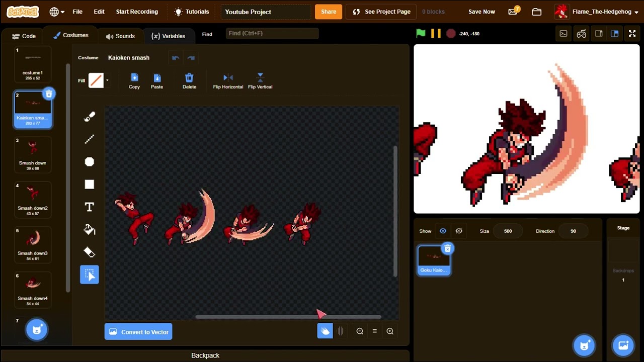Select the Rectangle tool
Screen dimensions: 644x362
pyautogui.click(x=90, y=185)
